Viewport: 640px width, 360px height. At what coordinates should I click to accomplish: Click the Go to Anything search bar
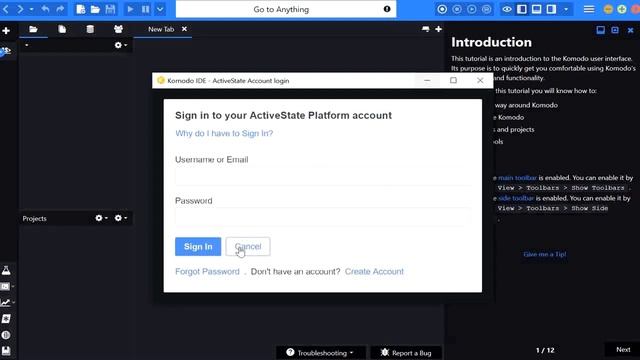tap(286, 9)
